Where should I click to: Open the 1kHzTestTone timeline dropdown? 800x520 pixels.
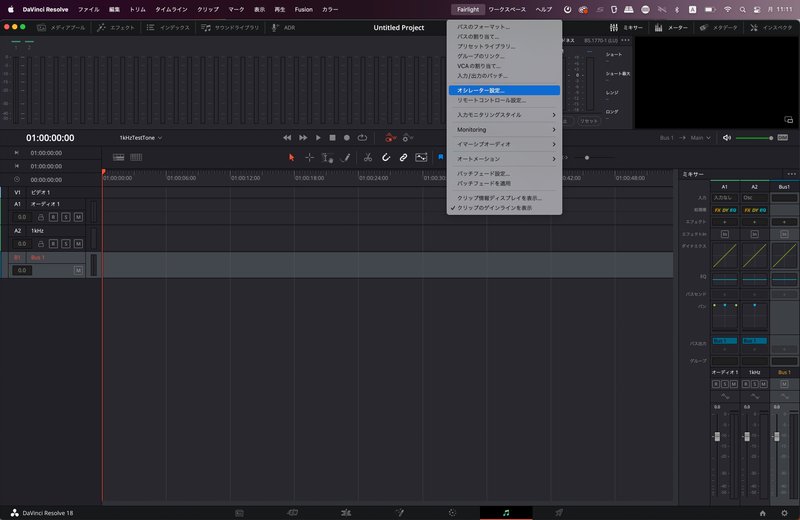[141, 138]
